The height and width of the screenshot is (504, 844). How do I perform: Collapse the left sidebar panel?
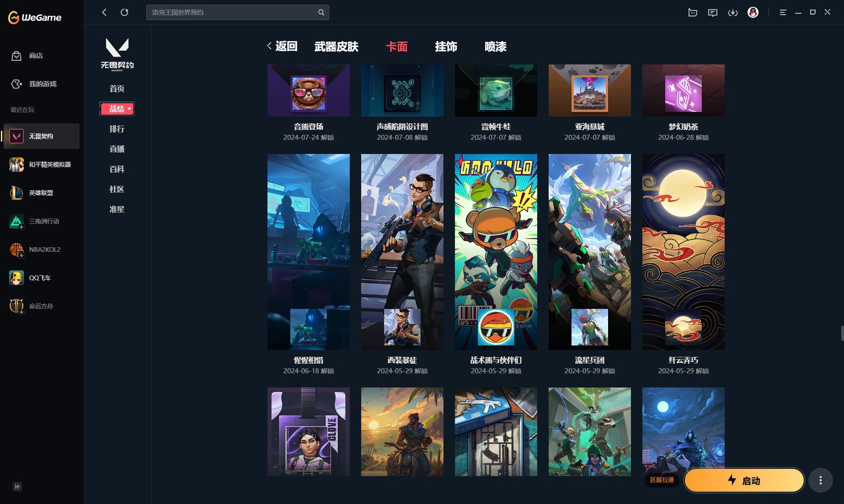[x=17, y=487]
